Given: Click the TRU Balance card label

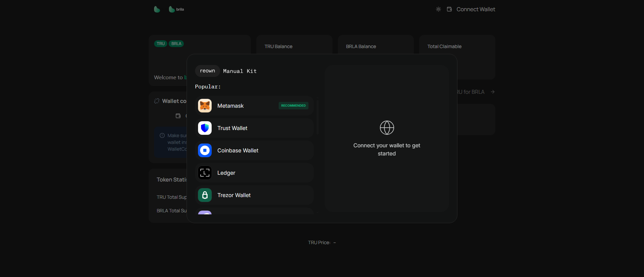Looking at the screenshot, I should tap(278, 46).
